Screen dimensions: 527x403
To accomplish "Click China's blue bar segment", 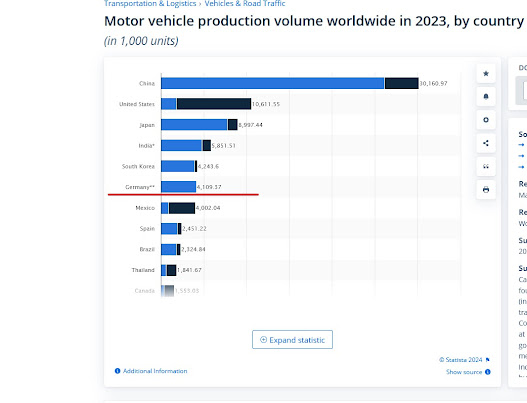I will pyautogui.click(x=273, y=83).
